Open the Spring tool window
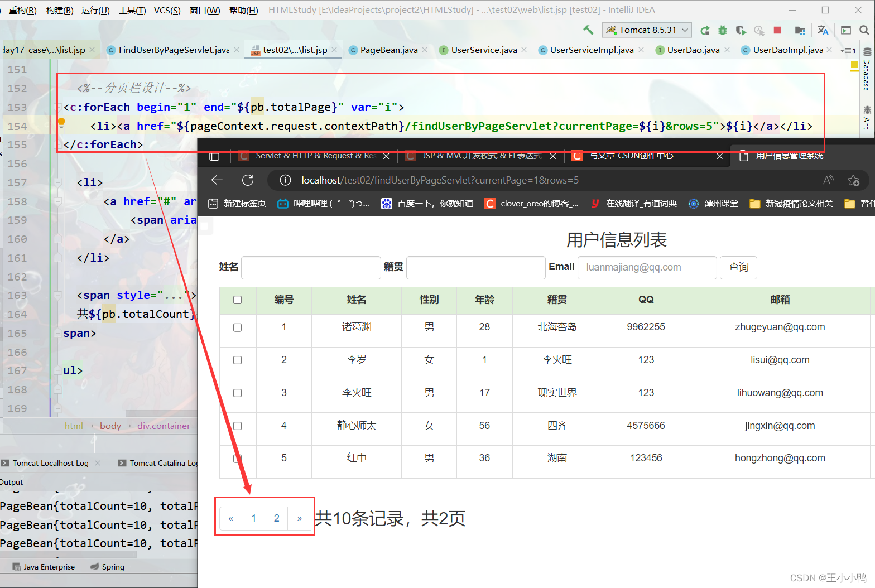The image size is (875, 588). click(x=108, y=567)
